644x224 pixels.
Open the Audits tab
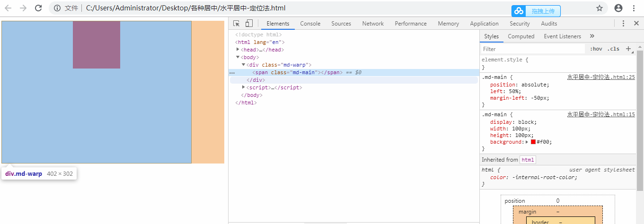pyautogui.click(x=549, y=24)
